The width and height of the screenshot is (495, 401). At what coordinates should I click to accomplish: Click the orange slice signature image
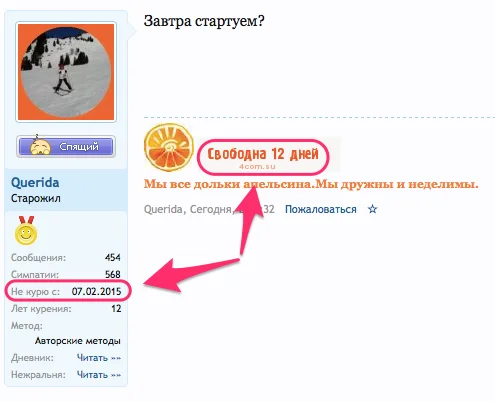click(x=169, y=147)
